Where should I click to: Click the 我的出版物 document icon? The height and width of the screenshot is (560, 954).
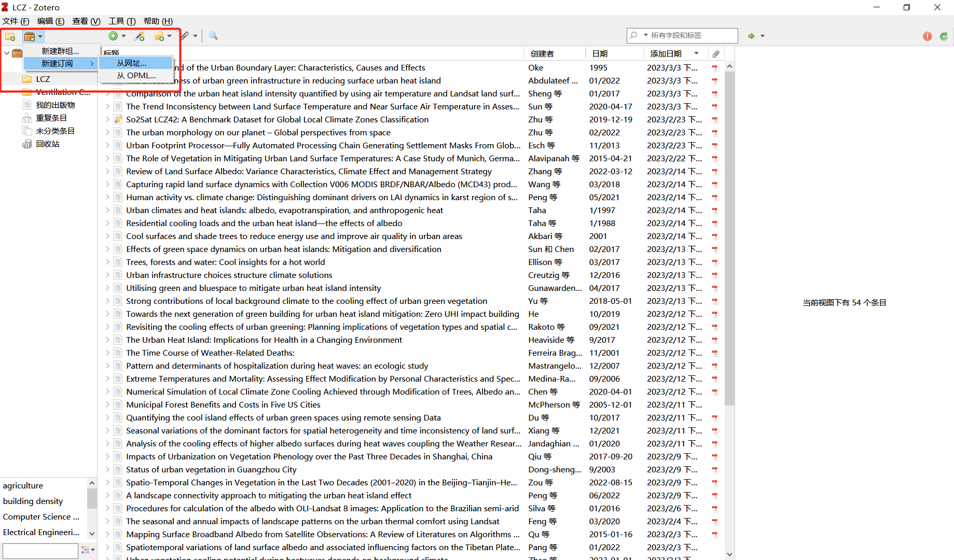tap(27, 105)
